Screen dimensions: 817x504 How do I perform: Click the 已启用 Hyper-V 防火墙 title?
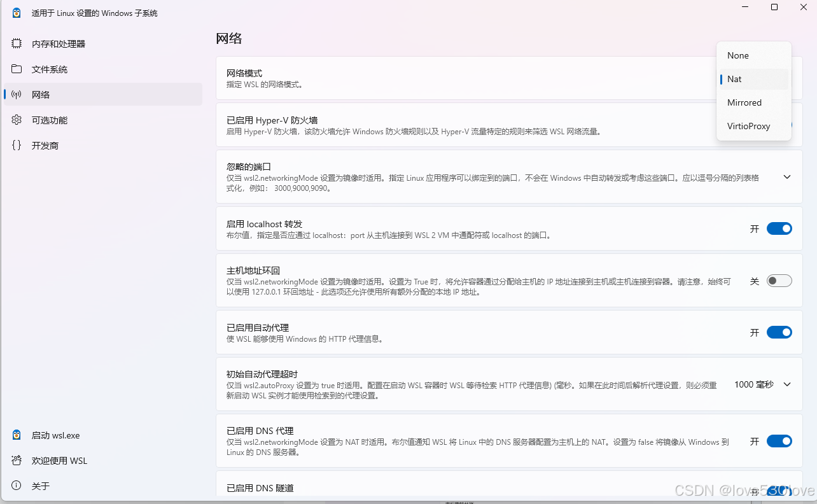pyautogui.click(x=272, y=120)
